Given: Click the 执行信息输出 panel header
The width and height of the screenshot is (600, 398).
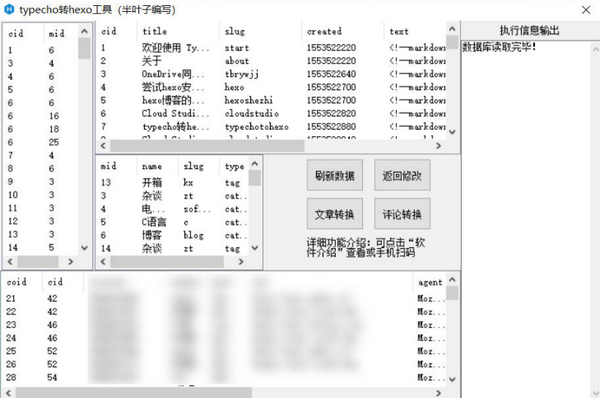Looking at the screenshot, I should click(x=530, y=30).
